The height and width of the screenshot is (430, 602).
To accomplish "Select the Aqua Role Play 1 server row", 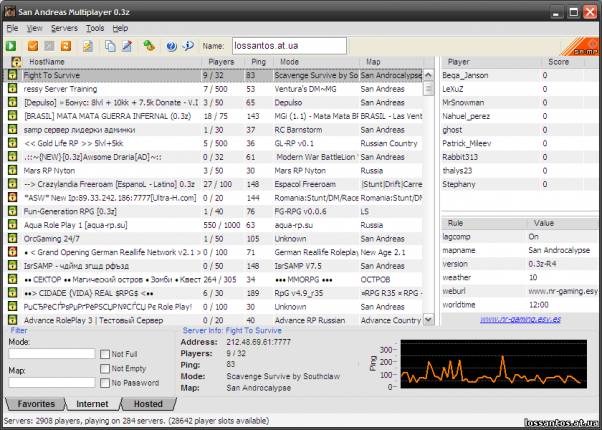I will (x=215, y=225).
